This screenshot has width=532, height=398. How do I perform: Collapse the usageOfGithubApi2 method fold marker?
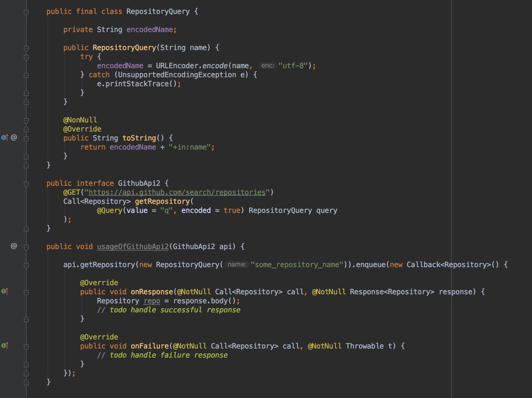tap(26, 247)
